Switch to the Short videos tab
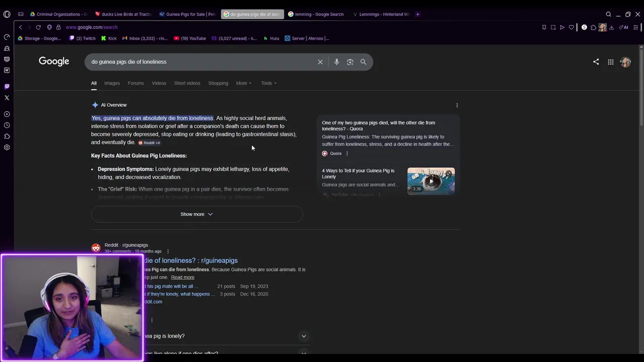 click(x=187, y=83)
